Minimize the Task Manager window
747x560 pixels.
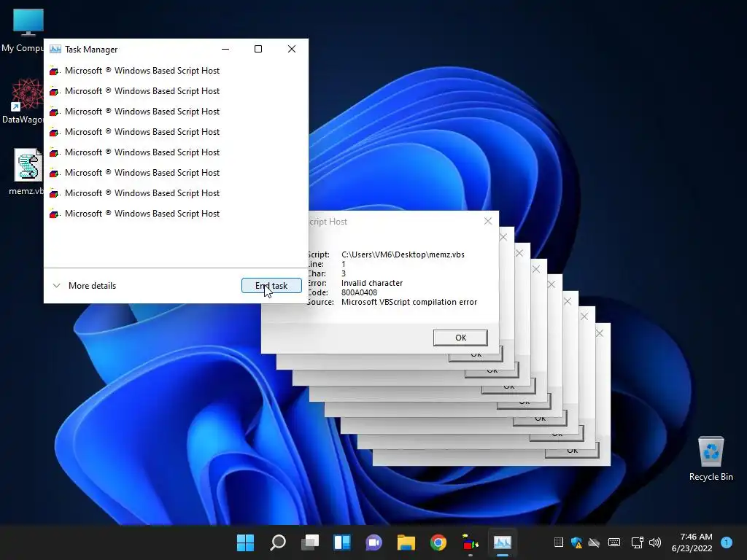pyautogui.click(x=225, y=49)
